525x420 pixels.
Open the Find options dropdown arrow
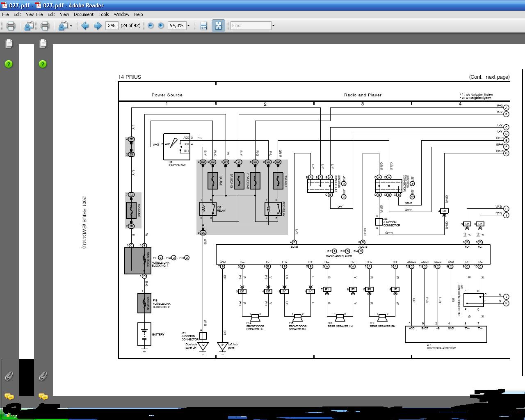(273, 25)
